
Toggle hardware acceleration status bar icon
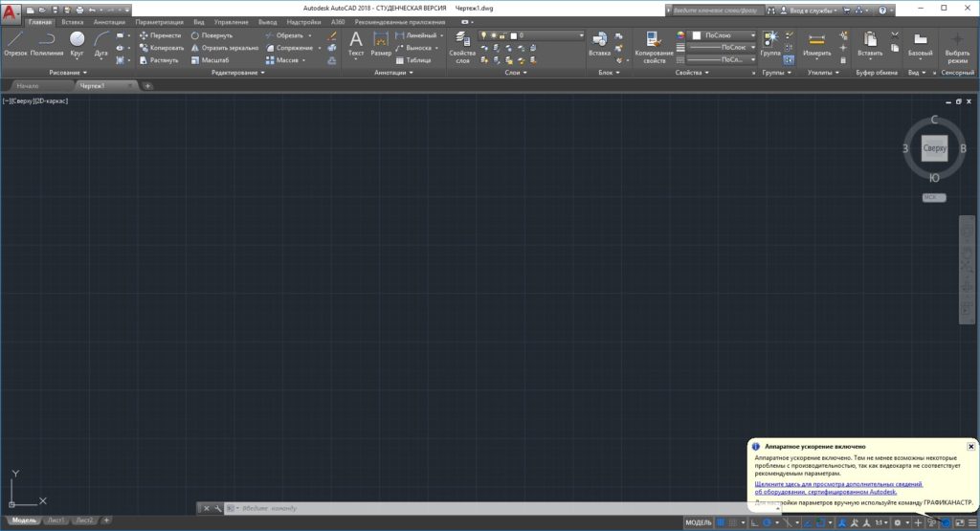(947, 522)
